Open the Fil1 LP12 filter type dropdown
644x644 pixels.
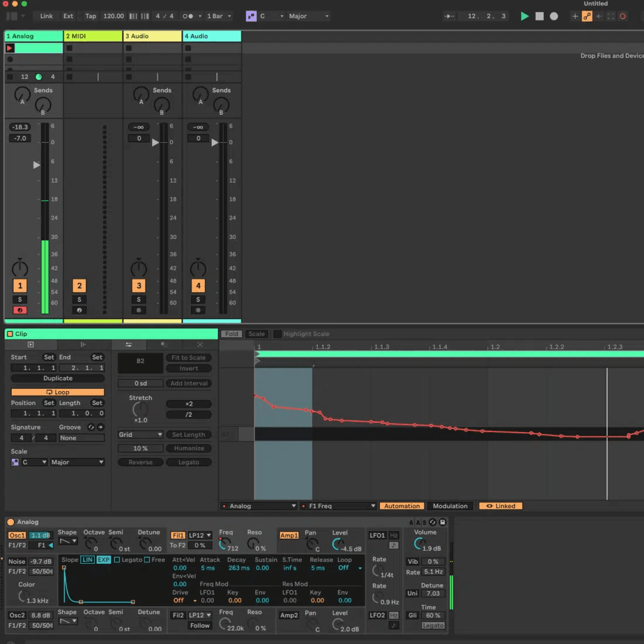point(200,535)
